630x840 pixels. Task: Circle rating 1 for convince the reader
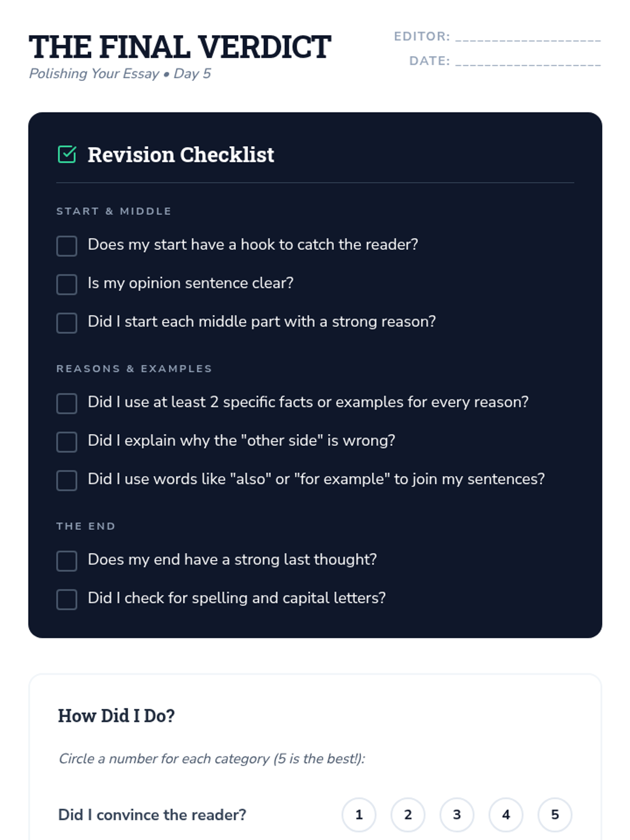click(359, 815)
